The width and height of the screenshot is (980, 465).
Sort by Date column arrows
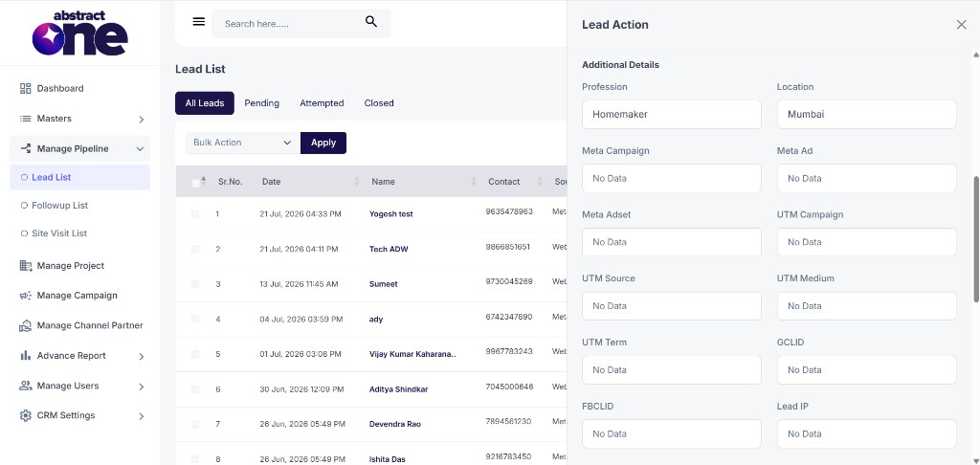pos(357,181)
